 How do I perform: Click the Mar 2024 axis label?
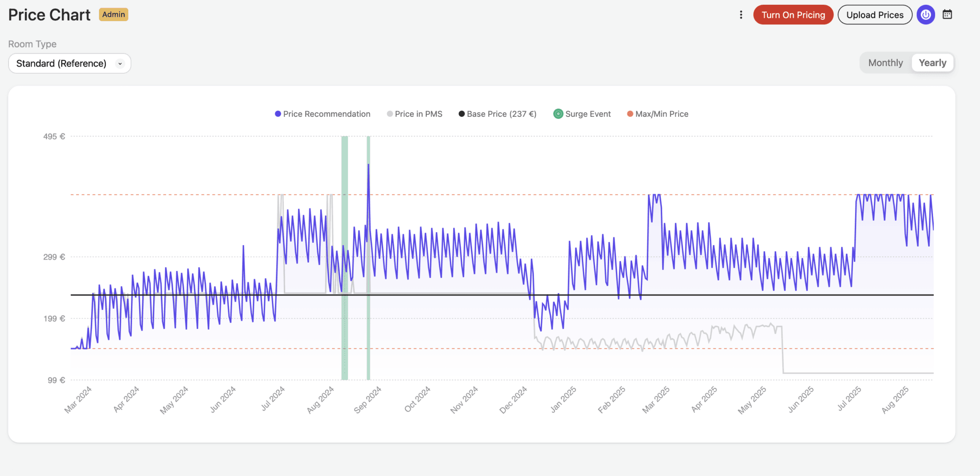click(78, 400)
